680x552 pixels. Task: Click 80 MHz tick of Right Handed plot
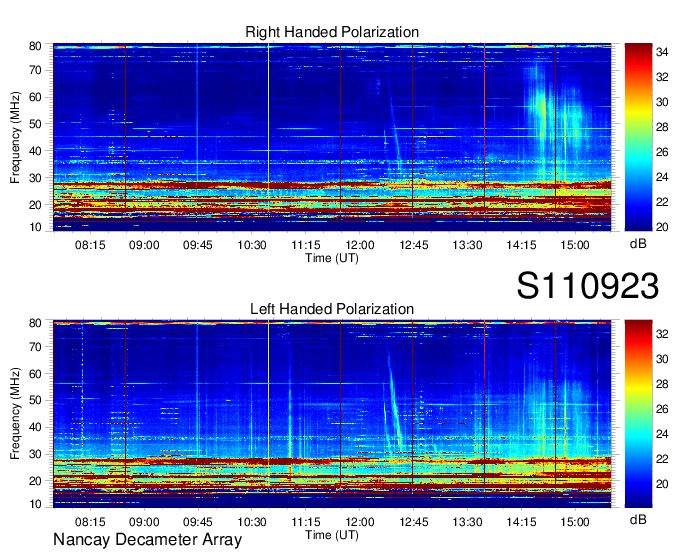(x=35, y=46)
